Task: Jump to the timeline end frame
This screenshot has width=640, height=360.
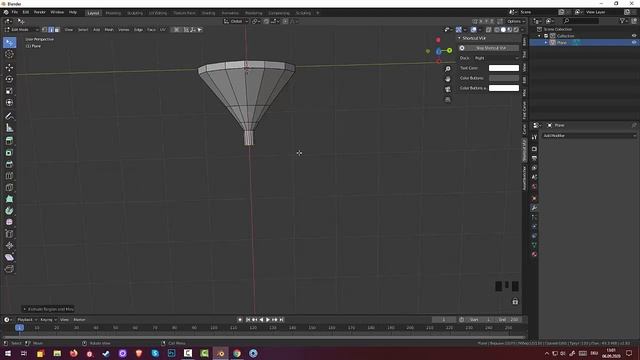Action: tap(281, 320)
